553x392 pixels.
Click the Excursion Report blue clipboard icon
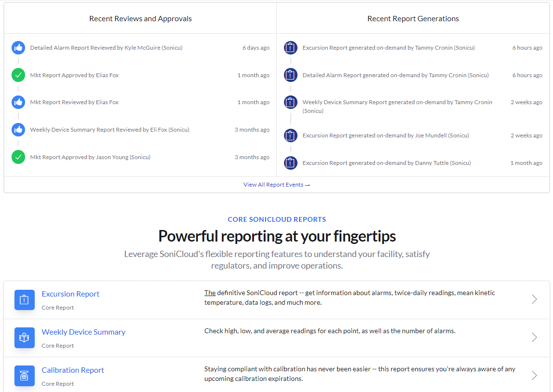[24, 300]
